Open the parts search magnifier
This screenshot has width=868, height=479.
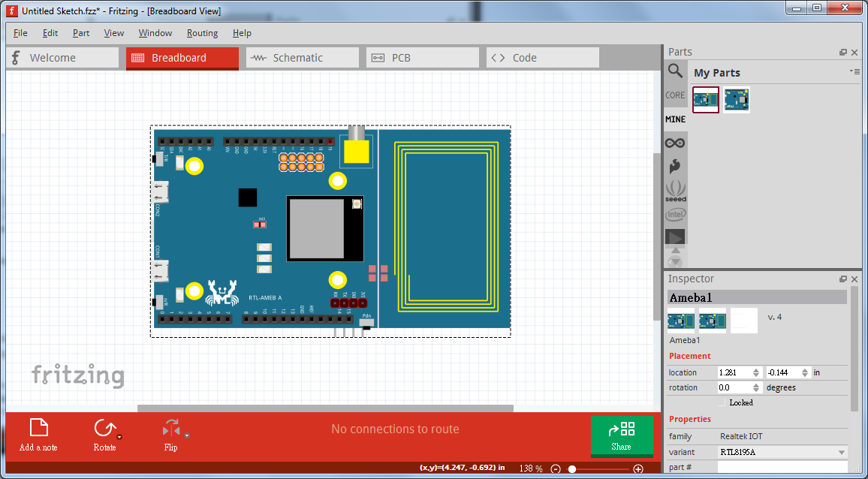[x=675, y=71]
